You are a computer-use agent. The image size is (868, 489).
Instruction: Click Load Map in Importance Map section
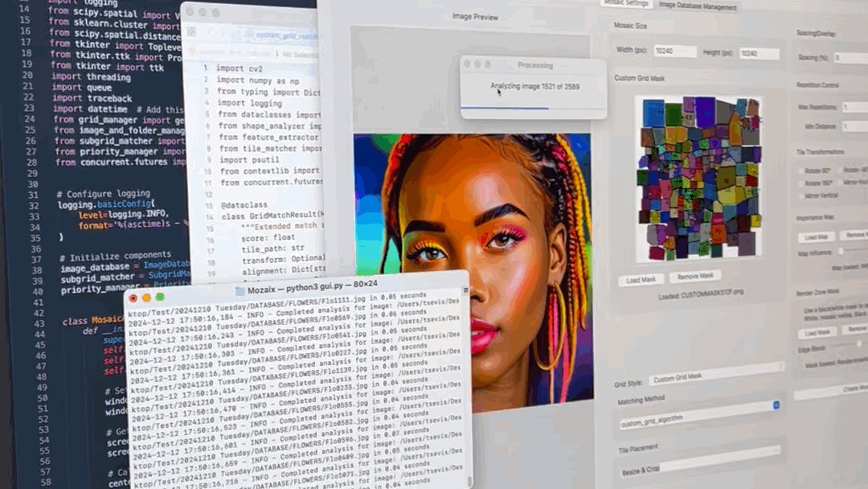[x=816, y=237]
